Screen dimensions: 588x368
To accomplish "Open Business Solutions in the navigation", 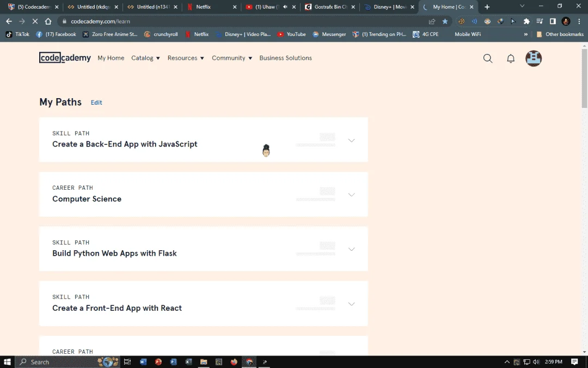I will pos(285,58).
